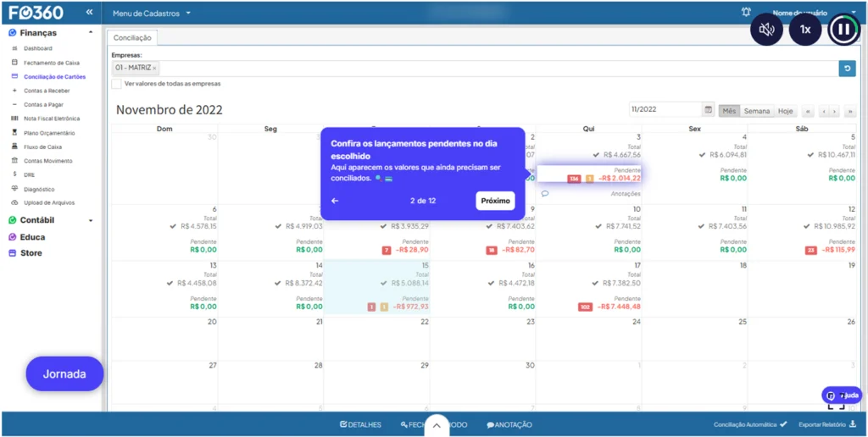Remove the 01 - MATRIZ company tag
The image size is (868, 437).
point(154,68)
